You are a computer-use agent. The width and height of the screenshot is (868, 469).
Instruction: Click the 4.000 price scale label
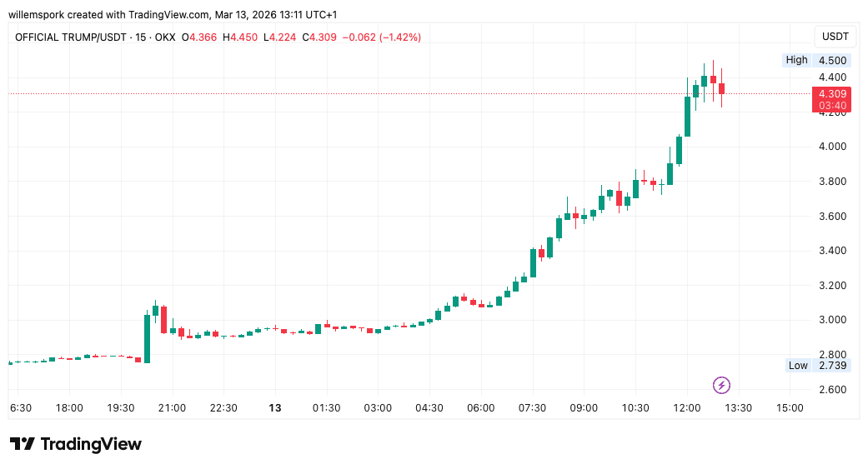click(832, 147)
